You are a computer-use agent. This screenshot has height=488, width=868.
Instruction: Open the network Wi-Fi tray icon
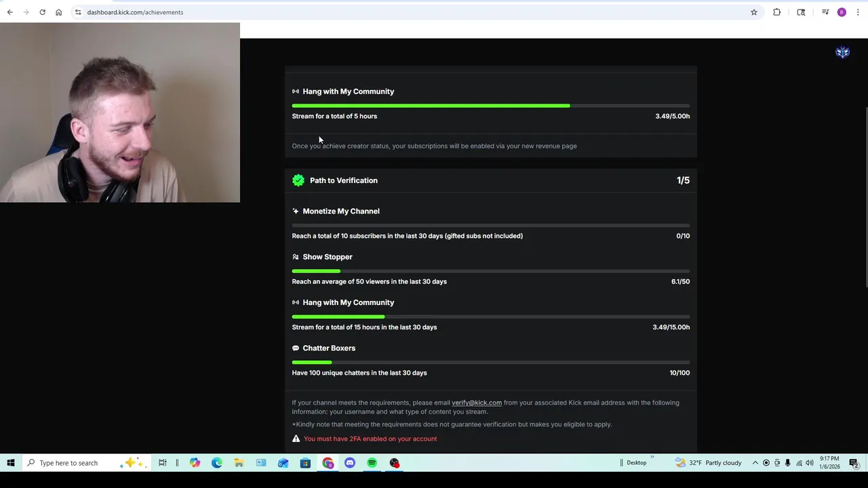(x=798, y=463)
